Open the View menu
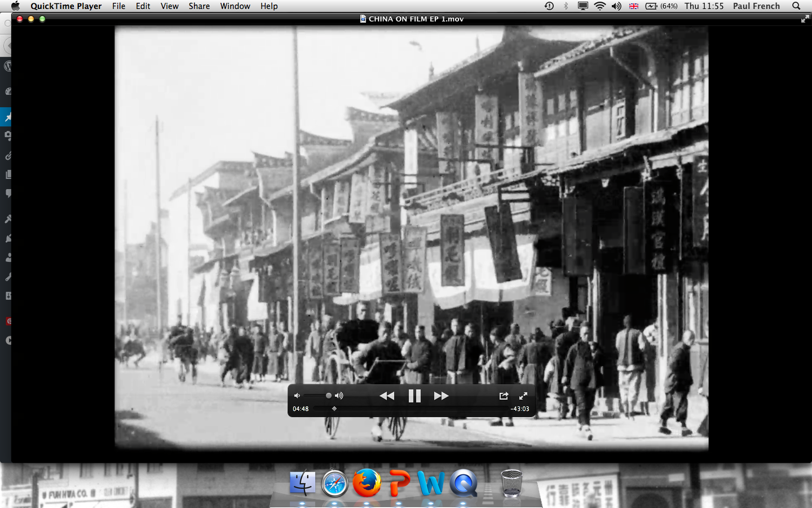 click(169, 6)
